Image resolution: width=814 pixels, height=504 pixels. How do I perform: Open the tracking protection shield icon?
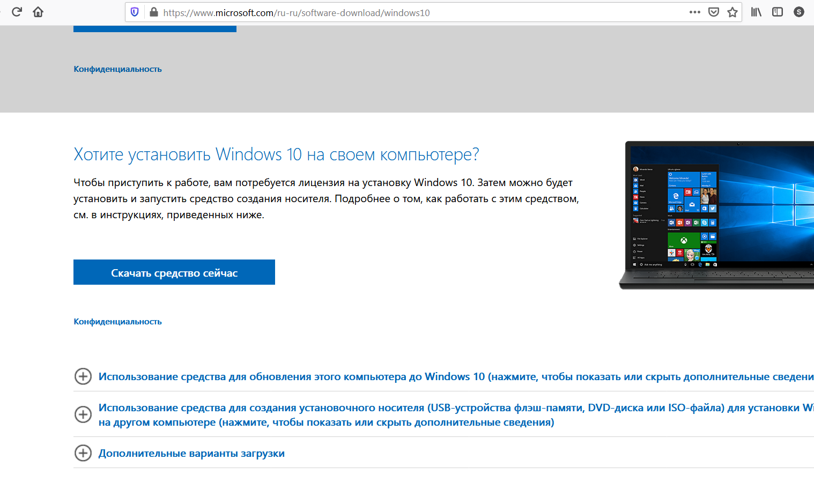click(135, 12)
